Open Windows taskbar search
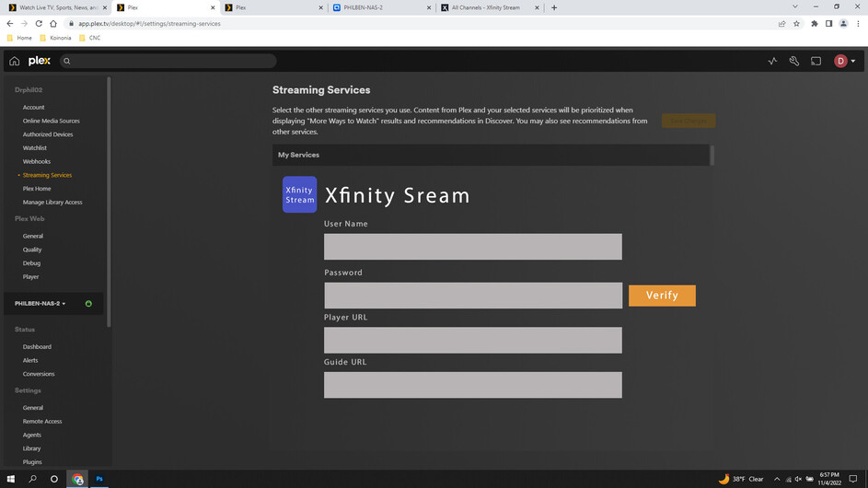The height and width of the screenshot is (488, 868). point(32,479)
